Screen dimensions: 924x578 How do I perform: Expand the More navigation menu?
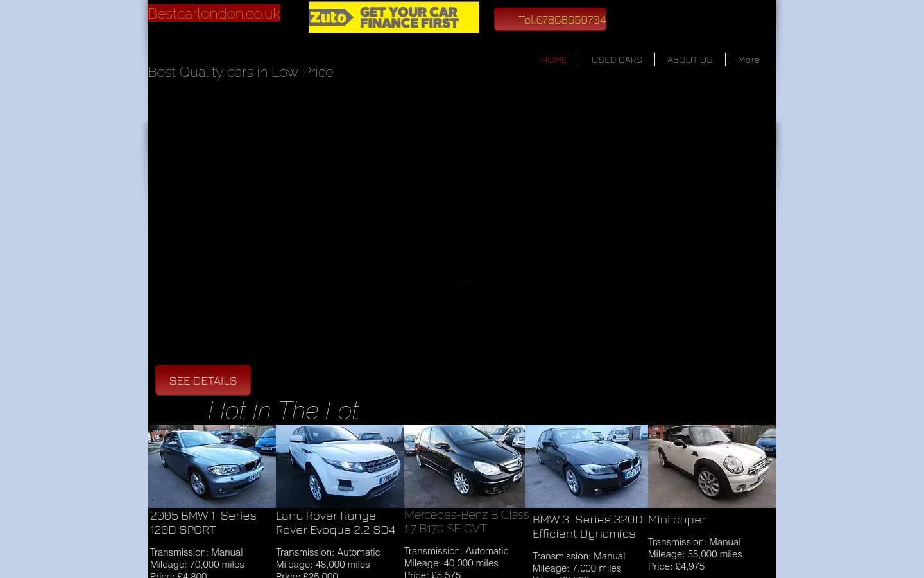748,60
